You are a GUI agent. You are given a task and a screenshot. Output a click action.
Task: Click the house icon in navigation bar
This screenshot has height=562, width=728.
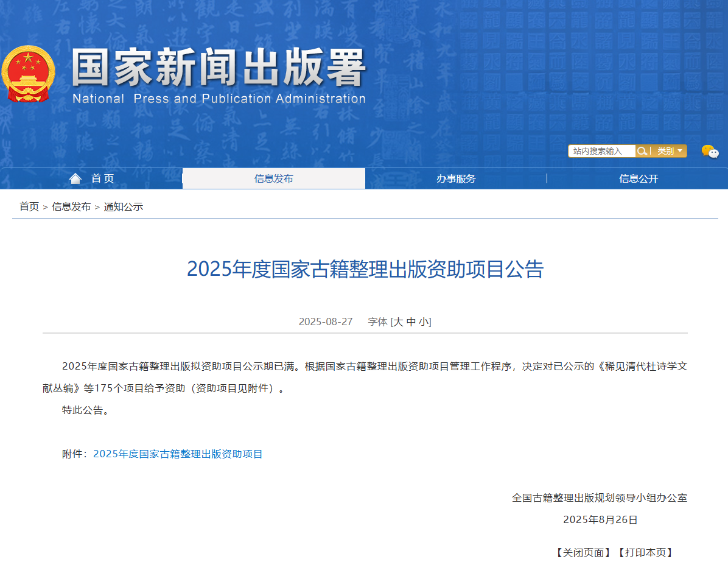(x=75, y=178)
